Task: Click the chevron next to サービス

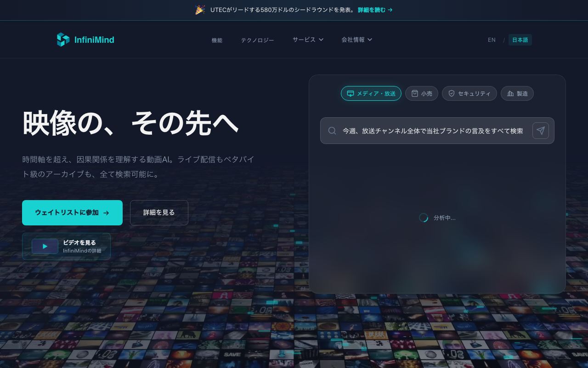Action: tap(321, 40)
